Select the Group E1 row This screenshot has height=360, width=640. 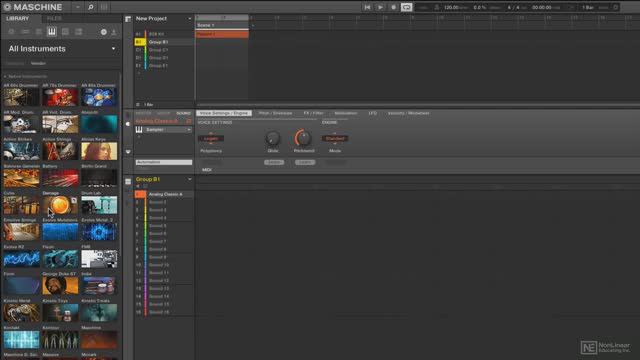coord(164,65)
